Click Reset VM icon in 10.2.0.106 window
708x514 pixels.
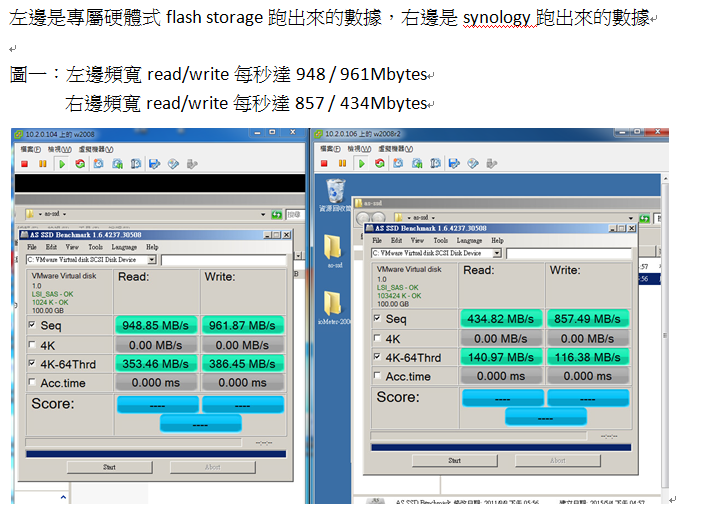pyautogui.click(x=380, y=164)
